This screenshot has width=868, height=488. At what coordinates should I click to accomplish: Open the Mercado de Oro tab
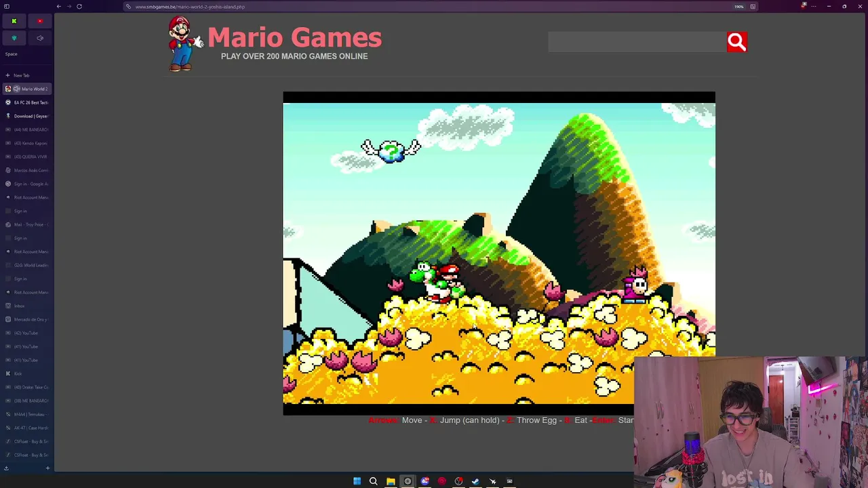click(x=27, y=319)
